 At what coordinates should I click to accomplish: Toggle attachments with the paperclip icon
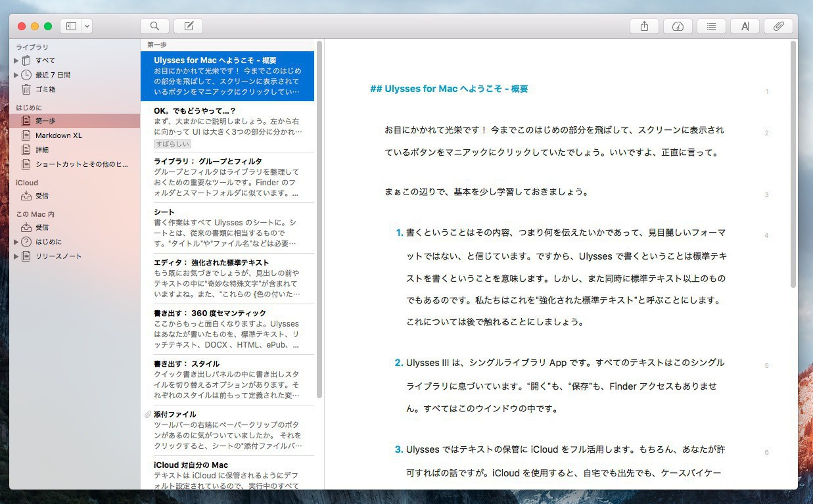tap(778, 26)
